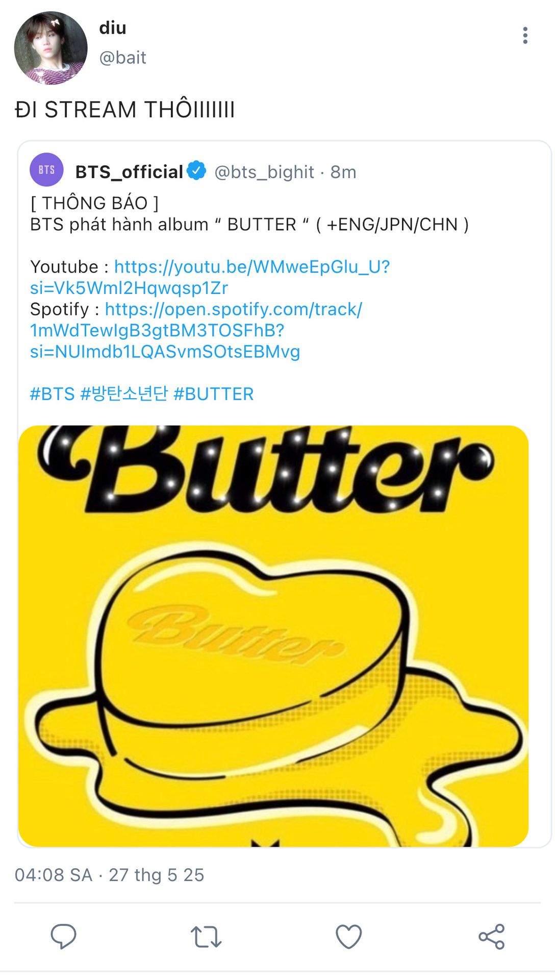Open quoted tweet at THÔNG BÁO text
Image resolution: width=555 pixels, height=980 pixels.
pyautogui.click(x=94, y=203)
